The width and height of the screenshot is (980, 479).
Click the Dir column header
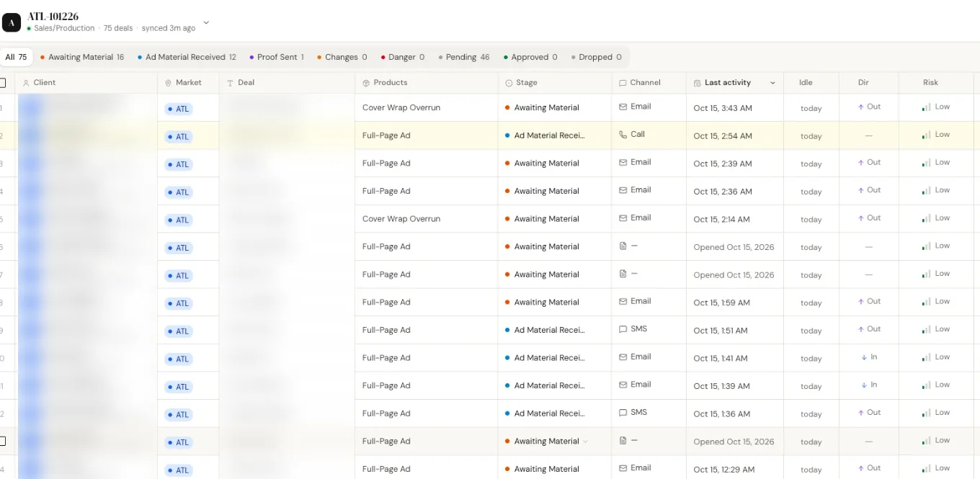(863, 83)
